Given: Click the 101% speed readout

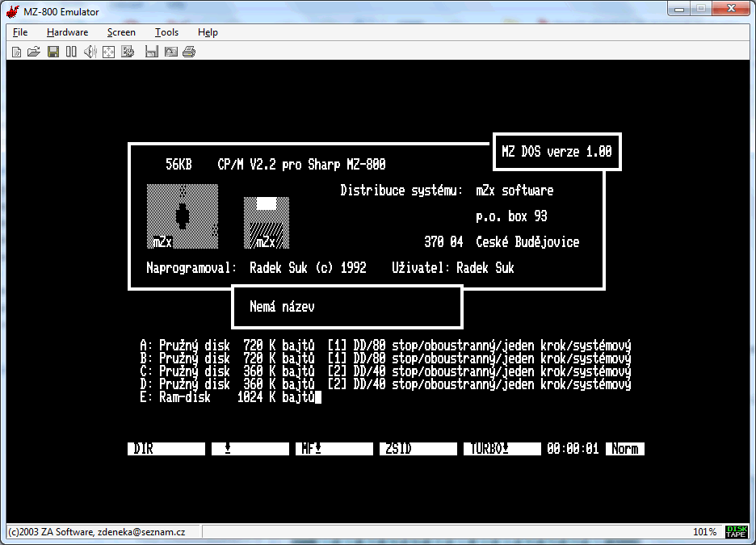Looking at the screenshot, I should coord(704,532).
